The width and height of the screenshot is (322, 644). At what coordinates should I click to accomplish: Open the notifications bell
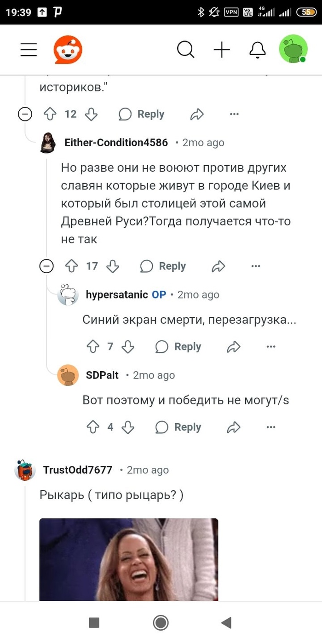pyautogui.click(x=258, y=50)
